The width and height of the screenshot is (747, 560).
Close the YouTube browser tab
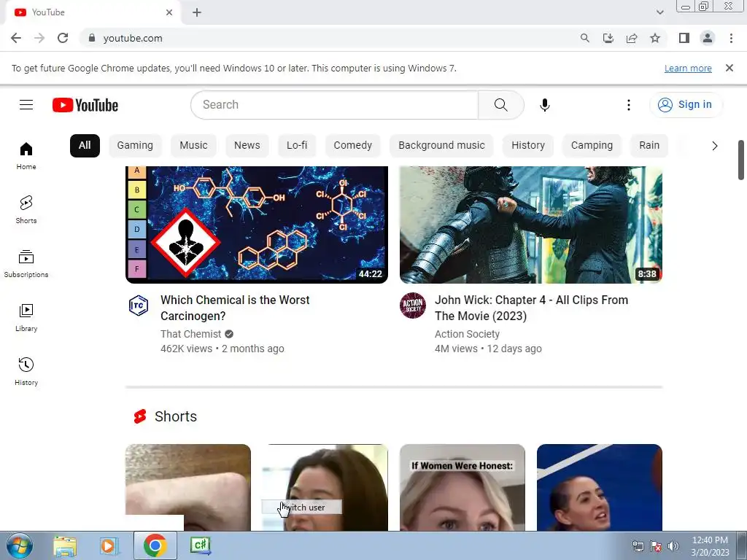(169, 12)
